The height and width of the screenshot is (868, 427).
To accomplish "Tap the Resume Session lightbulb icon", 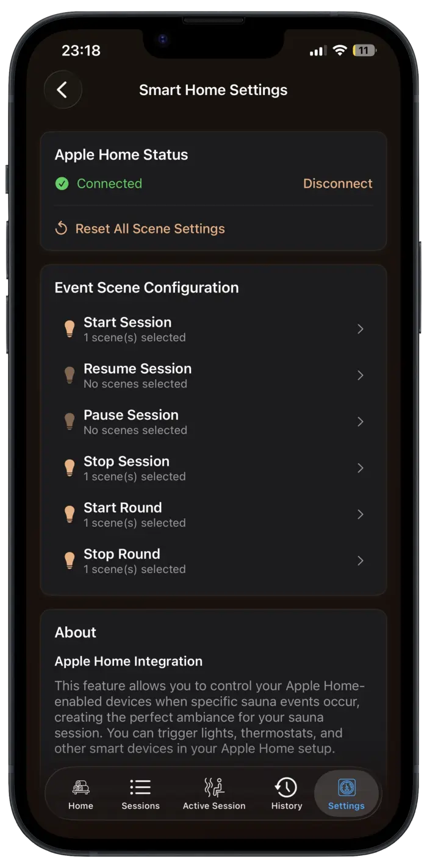I will 69,375.
